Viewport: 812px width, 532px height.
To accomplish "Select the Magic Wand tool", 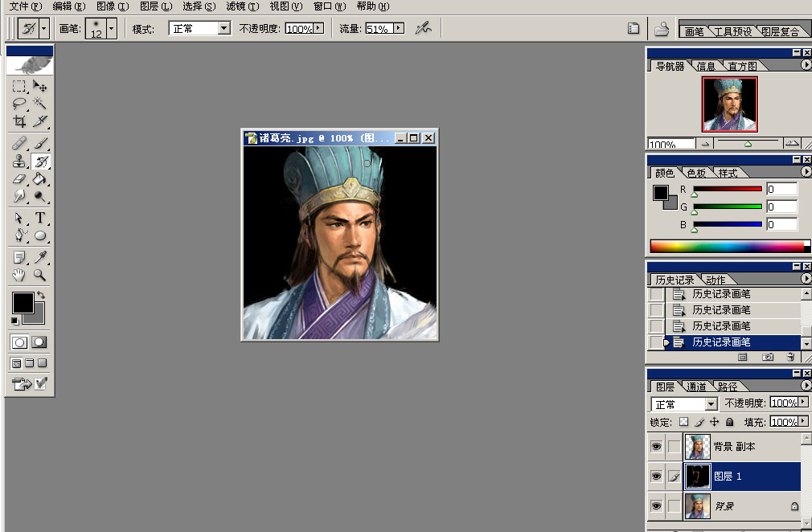I will (39, 103).
